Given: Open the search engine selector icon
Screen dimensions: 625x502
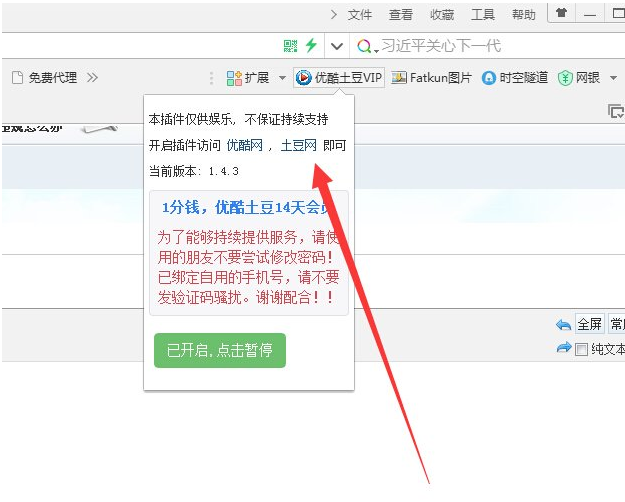Looking at the screenshot, I should pyautogui.click(x=367, y=46).
